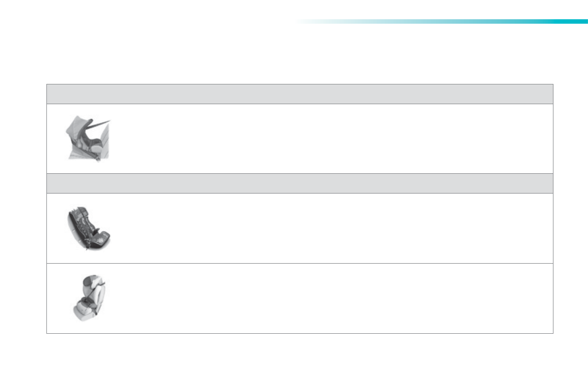Click the rear-facing infant carrier seat image
588x392 pixels.
pyautogui.click(x=89, y=139)
